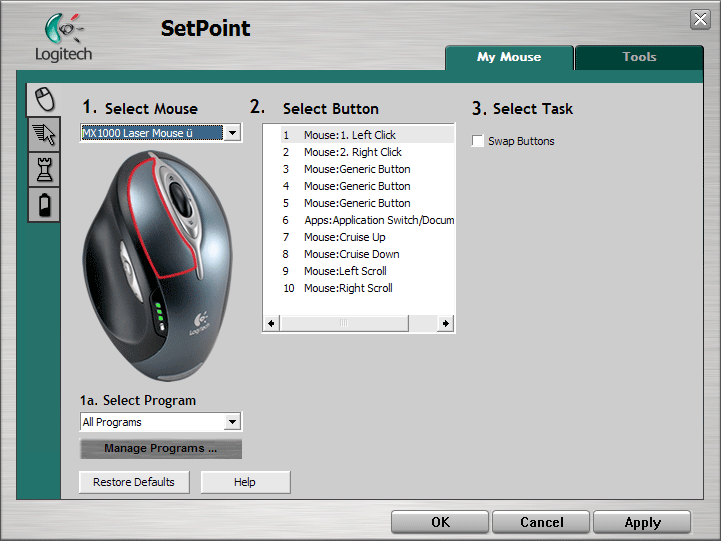Click the horizontal scrollbar thumb
Image resolution: width=721 pixels, height=541 pixels.
[x=344, y=323]
